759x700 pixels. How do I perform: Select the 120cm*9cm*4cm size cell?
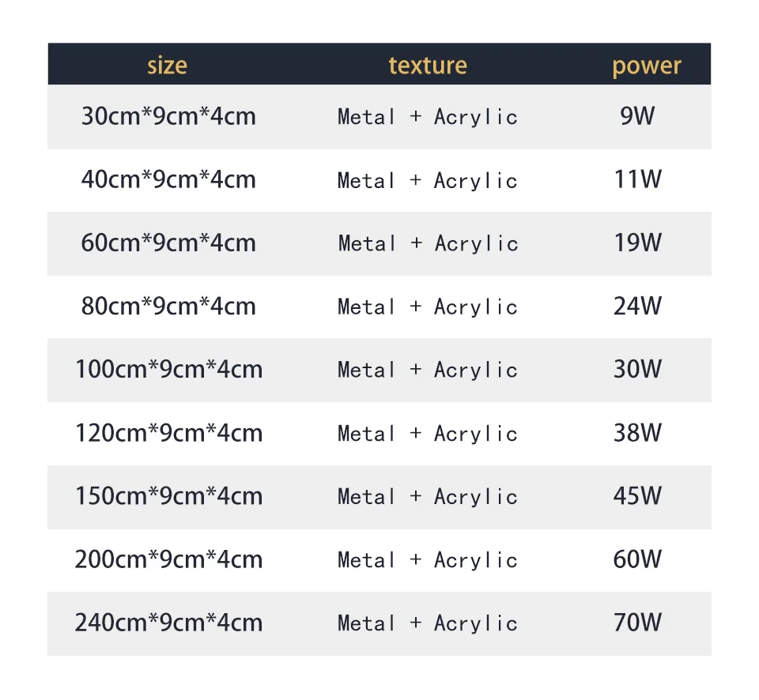point(169,432)
